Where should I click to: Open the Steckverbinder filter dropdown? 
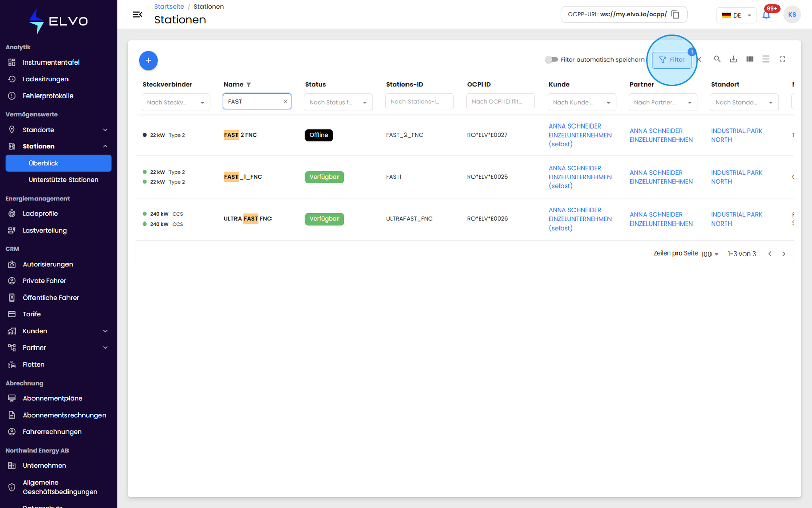click(x=176, y=102)
